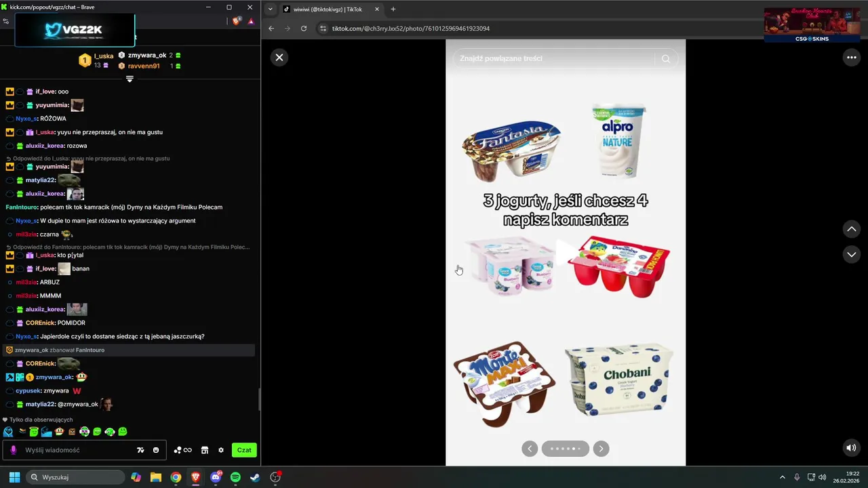Expand the system tray hidden icons chevron
Screen dimensions: 868x488
(x=782, y=477)
